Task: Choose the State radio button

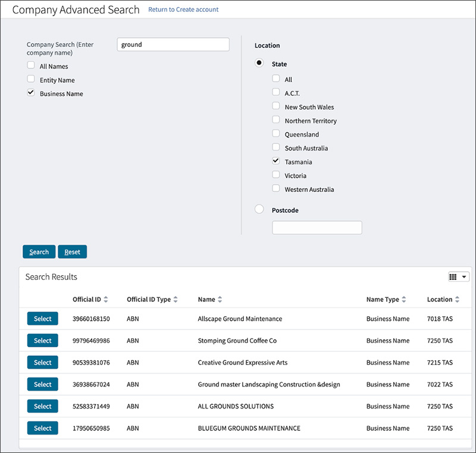Action: click(x=259, y=64)
